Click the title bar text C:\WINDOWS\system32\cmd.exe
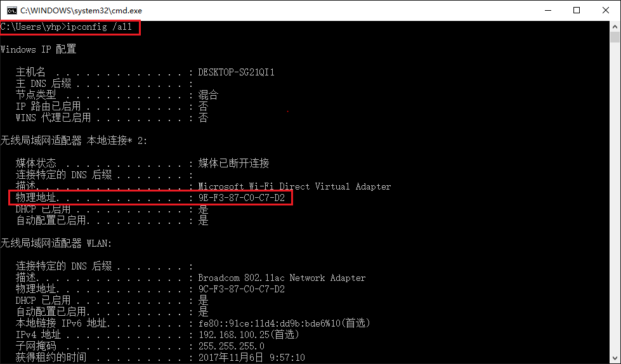The height and width of the screenshot is (364, 621). click(81, 10)
